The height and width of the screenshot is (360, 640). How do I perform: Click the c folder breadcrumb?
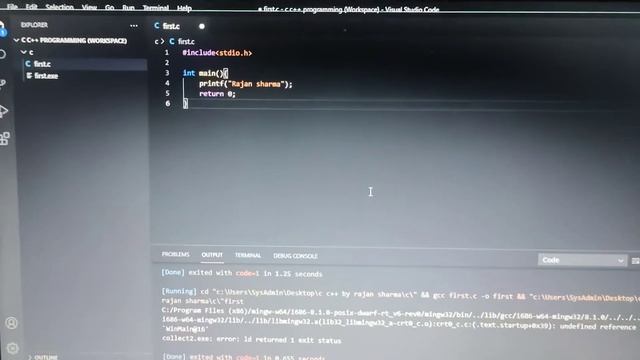157,41
